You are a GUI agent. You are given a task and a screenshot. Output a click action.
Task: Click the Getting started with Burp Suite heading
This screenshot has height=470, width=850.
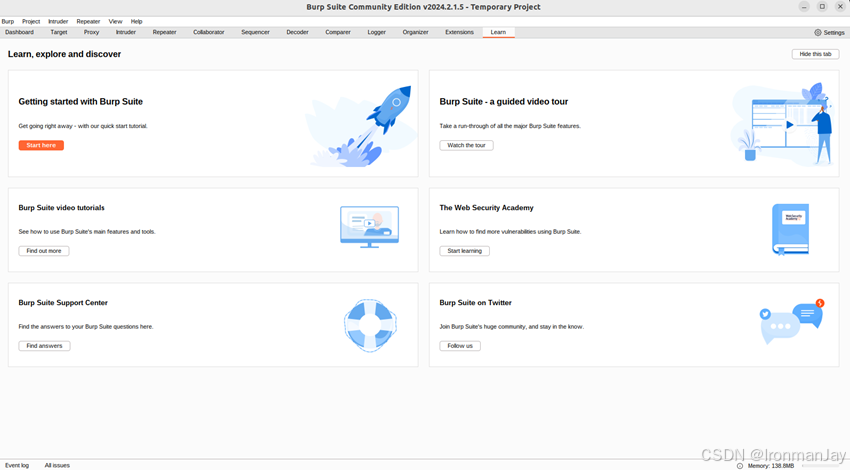pyautogui.click(x=81, y=102)
